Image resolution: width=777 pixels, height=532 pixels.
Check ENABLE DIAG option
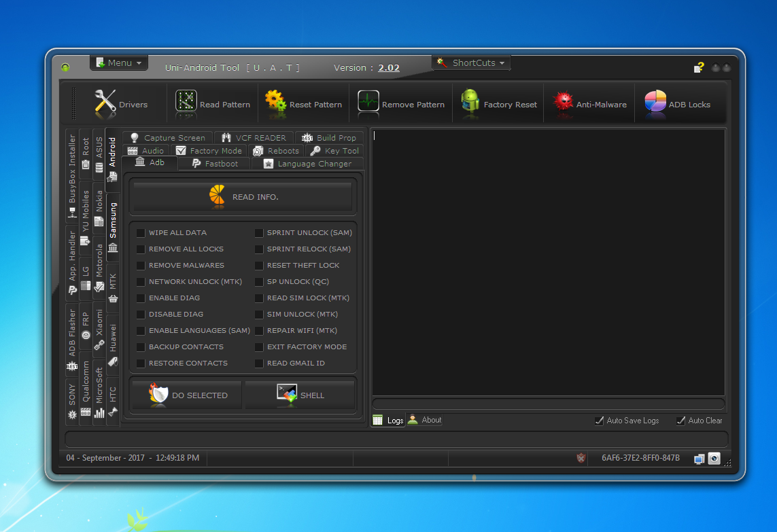(x=141, y=298)
